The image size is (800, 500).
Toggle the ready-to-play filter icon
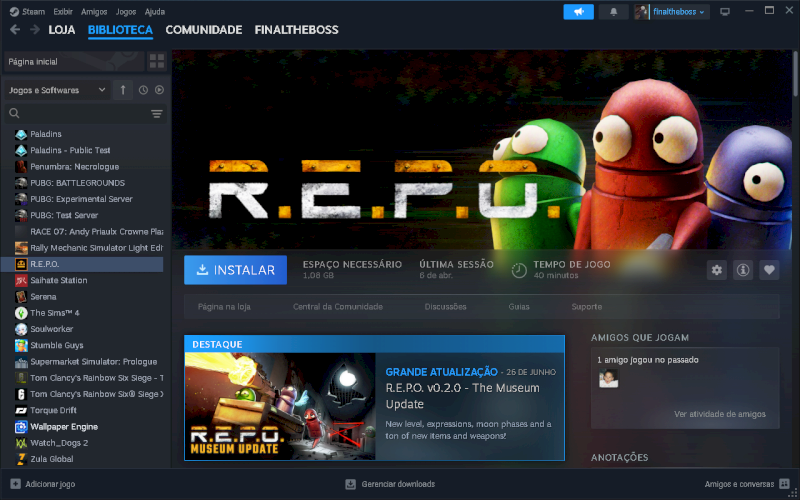[x=159, y=90]
